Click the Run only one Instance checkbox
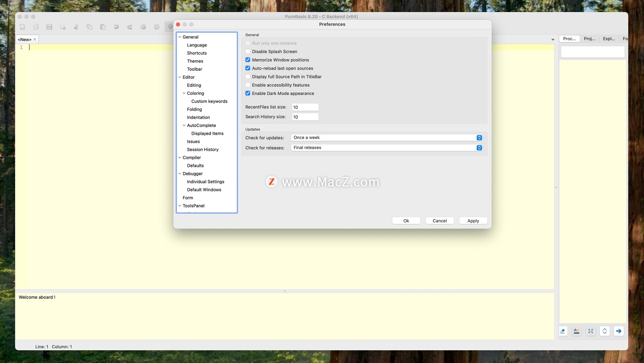644x363 pixels. coord(248,43)
